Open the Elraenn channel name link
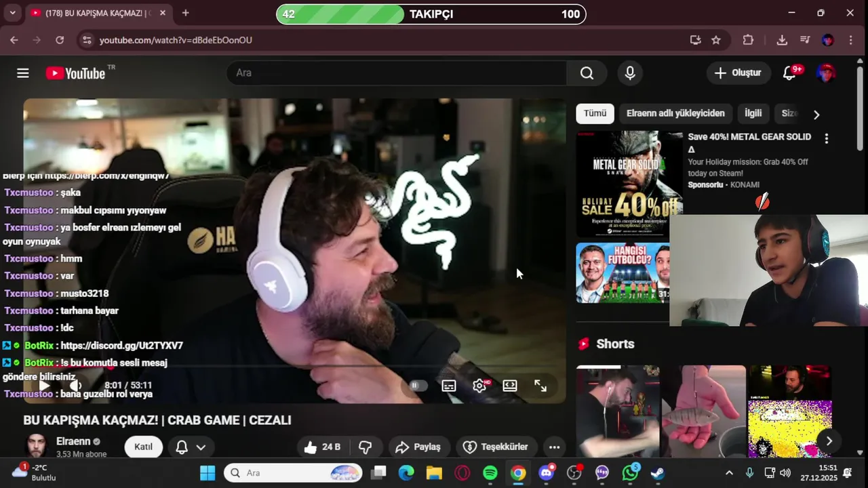Screen dimensions: 868x488 73,441
